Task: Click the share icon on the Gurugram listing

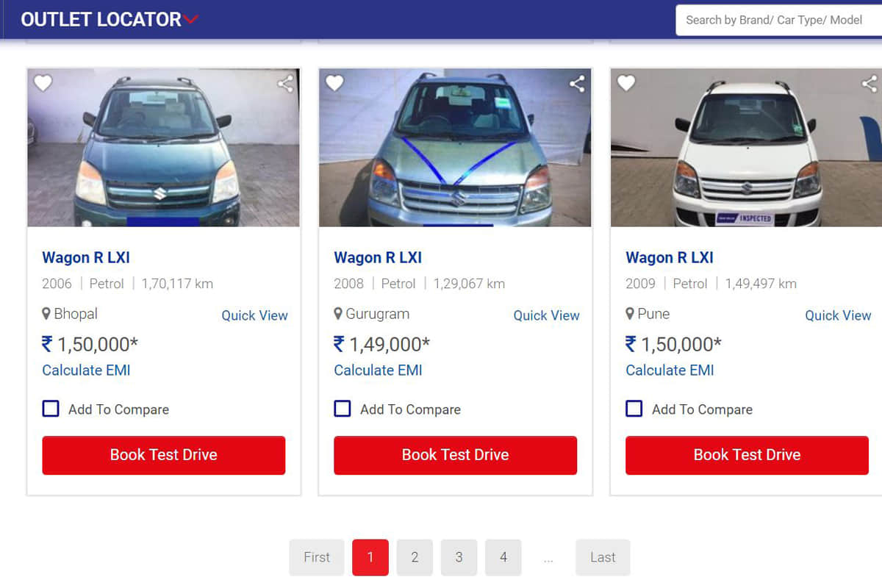Action: 576,83
